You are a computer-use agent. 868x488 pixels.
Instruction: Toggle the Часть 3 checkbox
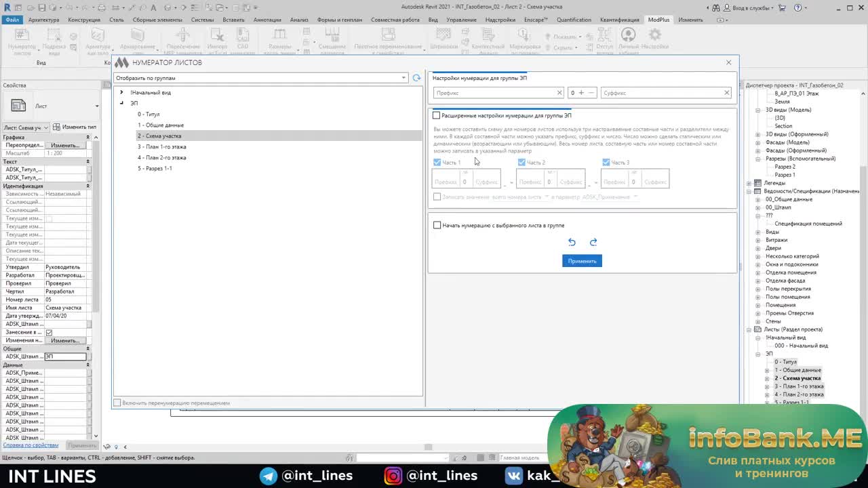point(606,163)
